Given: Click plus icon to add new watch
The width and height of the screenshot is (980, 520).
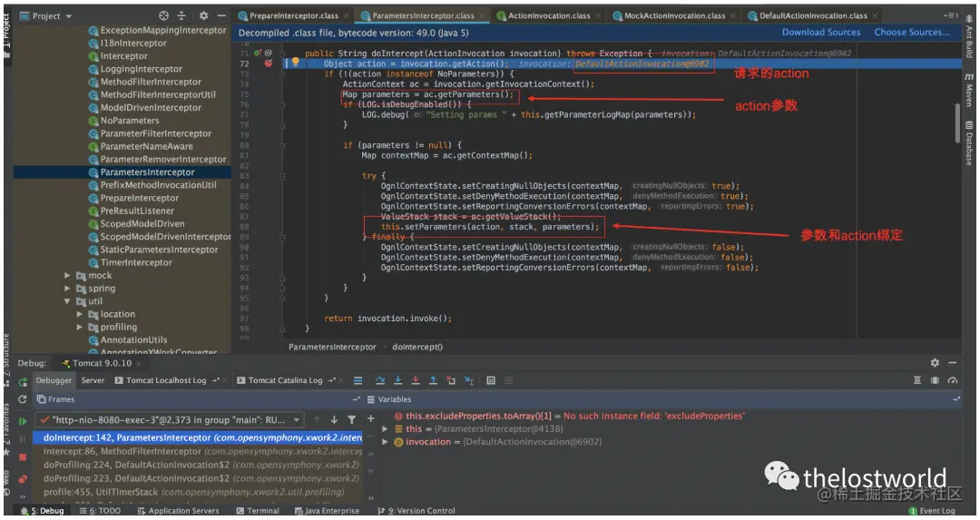Looking at the screenshot, I should click(x=370, y=418).
